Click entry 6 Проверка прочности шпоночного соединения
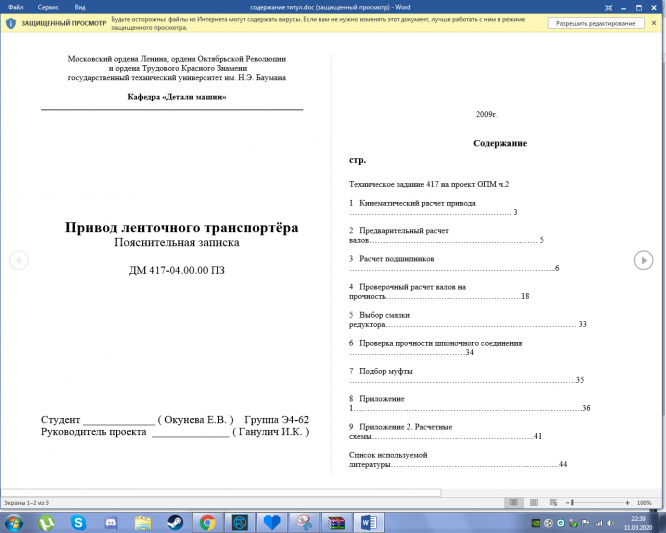666x533 pixels. click(435, 347)
